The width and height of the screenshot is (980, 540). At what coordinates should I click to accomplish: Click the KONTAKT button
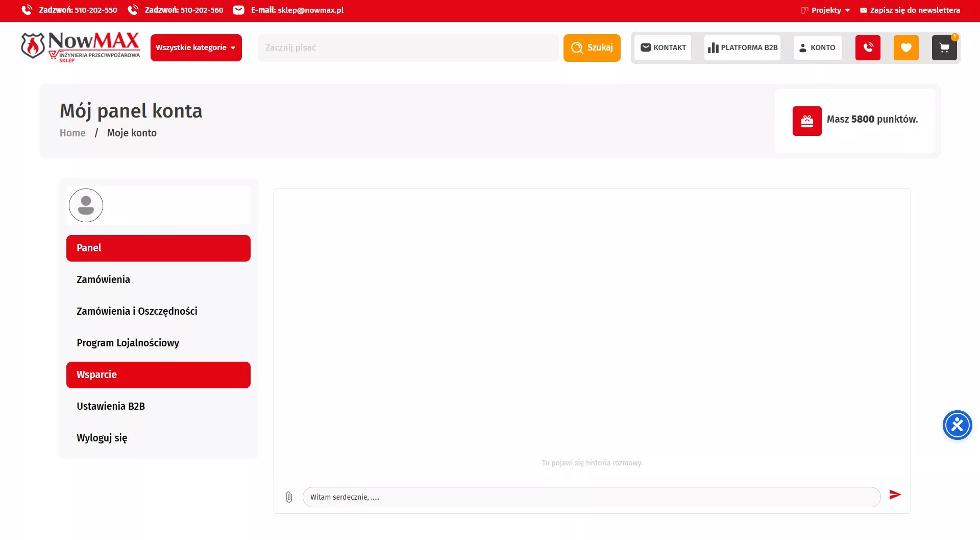click(x=663, y=48)
